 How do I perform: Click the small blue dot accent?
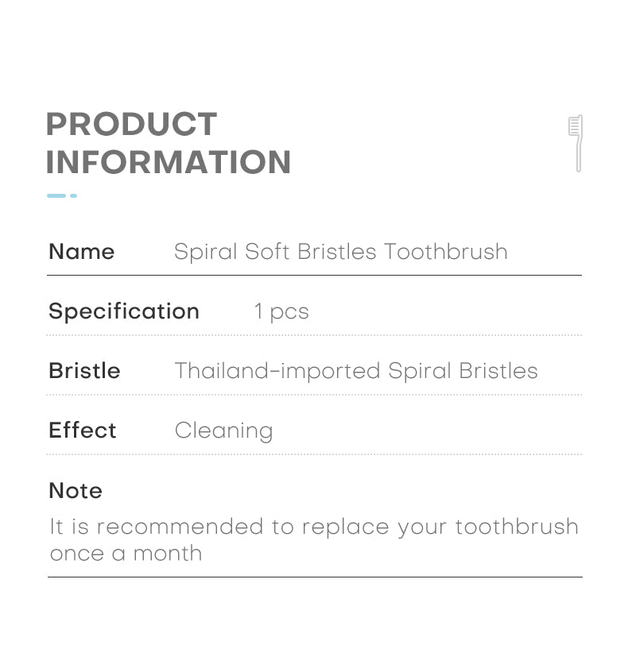[x=73, y=196]
